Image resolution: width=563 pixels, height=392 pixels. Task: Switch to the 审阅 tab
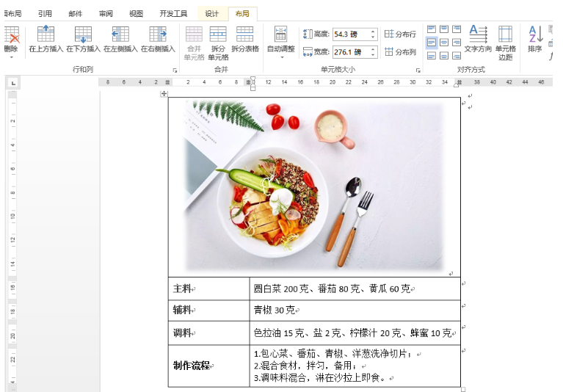pyautogui.click(x=106, y=14)
